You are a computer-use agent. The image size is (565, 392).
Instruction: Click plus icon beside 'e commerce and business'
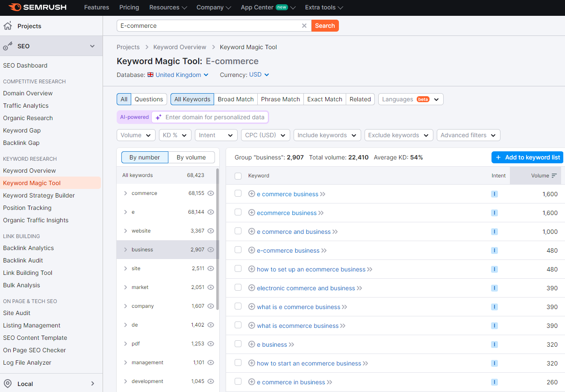coord(252,232)
